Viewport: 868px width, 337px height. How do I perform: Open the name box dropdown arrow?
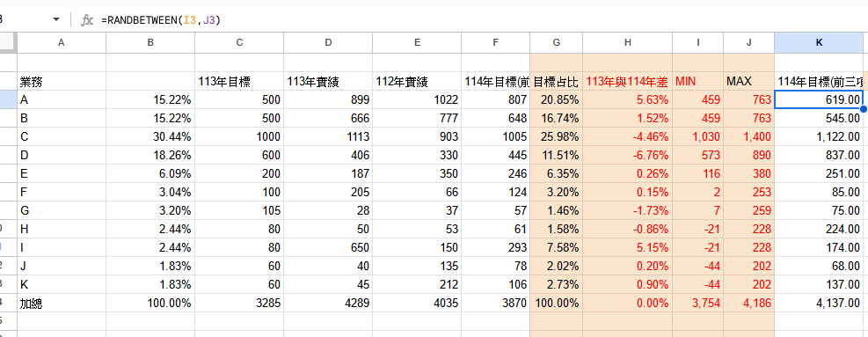click(56, 20)
